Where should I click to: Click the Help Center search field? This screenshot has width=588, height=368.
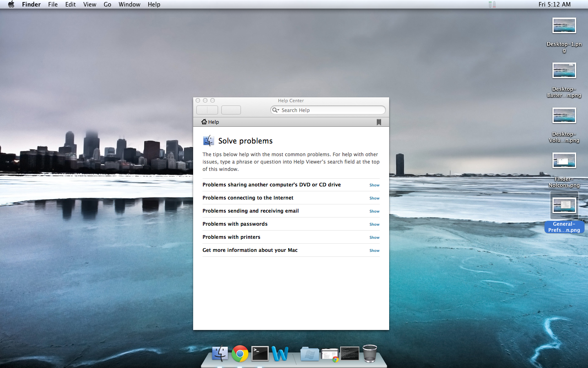[x=328, y=110]
